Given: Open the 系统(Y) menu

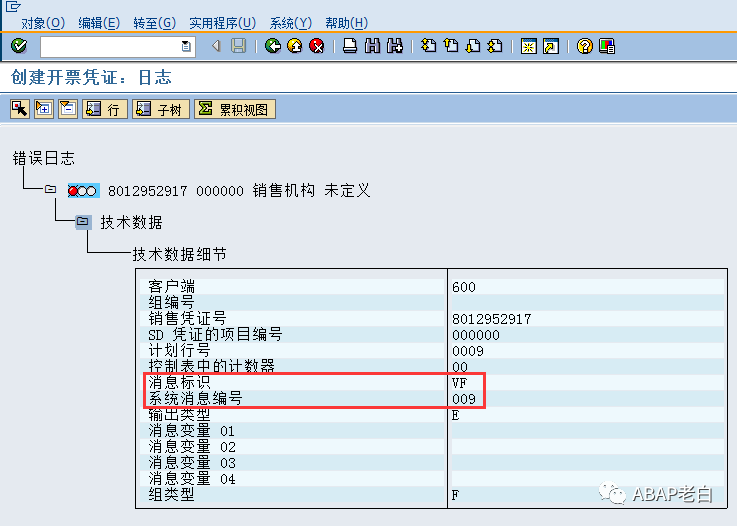Looking at the screenshot, I should [x=290, y=23].
